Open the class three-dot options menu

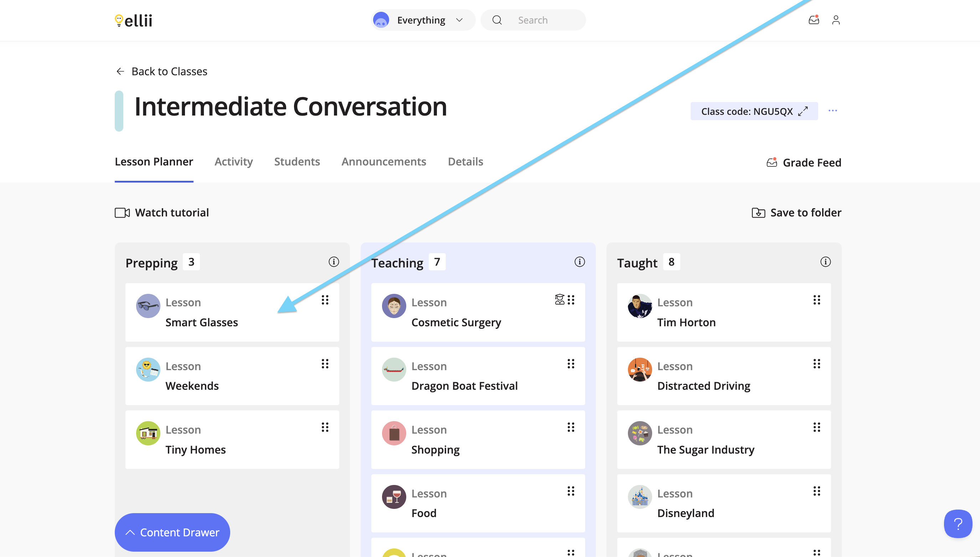(x=833, y=111)
